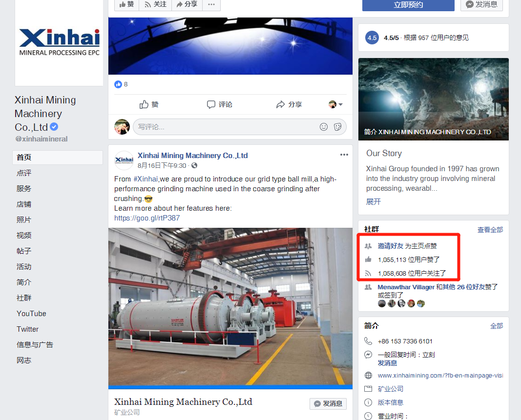Click the public globe privacy icon
Screen dimensions: 521x420
[x=194, y=165]
